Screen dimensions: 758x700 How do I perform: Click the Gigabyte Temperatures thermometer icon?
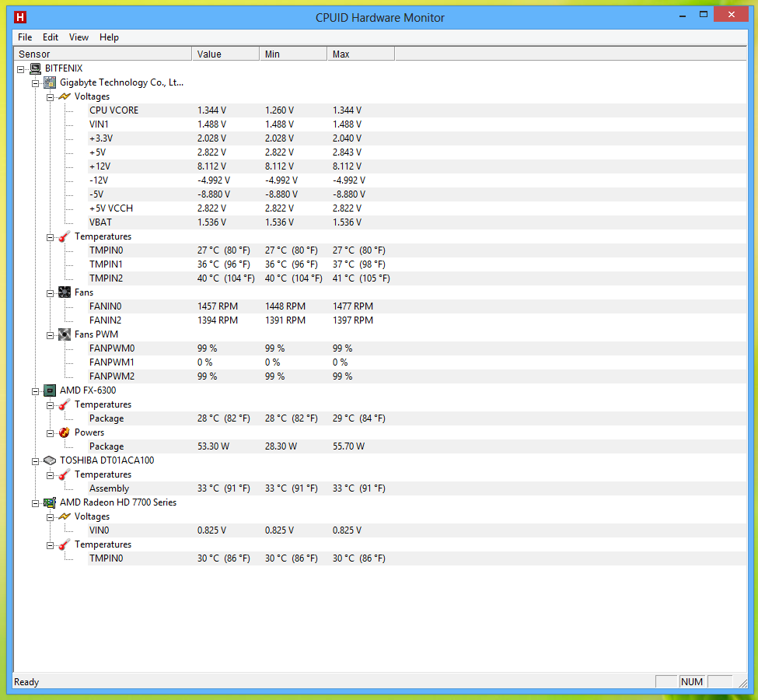tap(65, 236)
